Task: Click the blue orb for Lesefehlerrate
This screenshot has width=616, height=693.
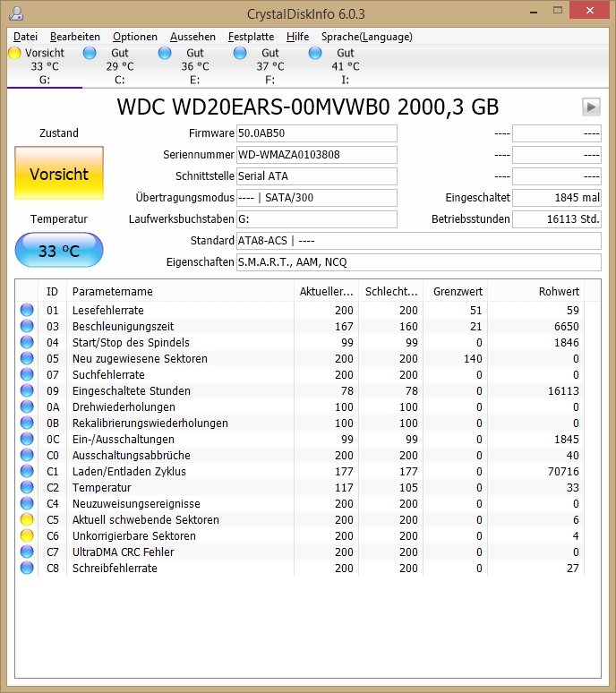Action: coord(27,310)
